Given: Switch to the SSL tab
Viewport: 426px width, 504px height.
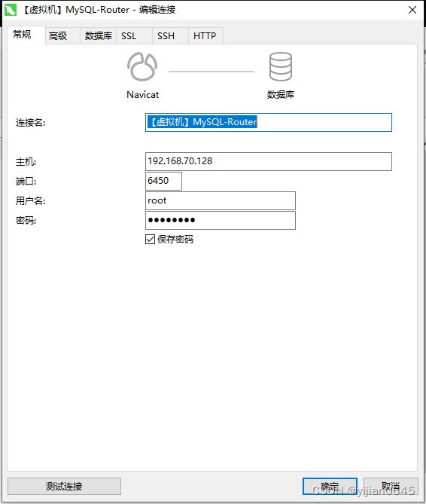Looking at the screenshot, I should pyautogui.click(x=134, y=35).
